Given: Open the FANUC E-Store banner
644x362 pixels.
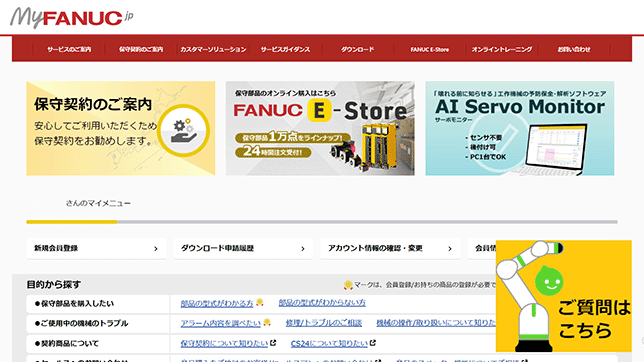Looking at the screenshot, I should pyautogui.click(x=320, y=128).
